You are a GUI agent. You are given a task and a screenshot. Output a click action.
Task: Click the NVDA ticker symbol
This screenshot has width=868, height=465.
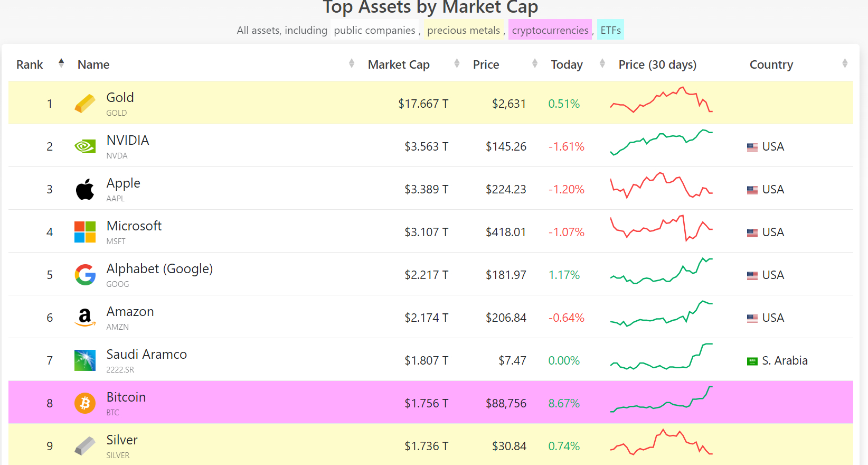click(117, 156)
